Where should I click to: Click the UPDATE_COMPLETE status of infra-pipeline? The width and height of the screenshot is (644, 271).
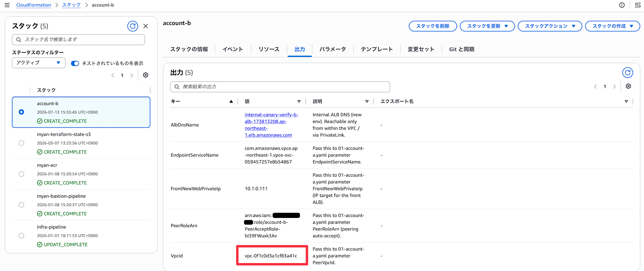62,245
